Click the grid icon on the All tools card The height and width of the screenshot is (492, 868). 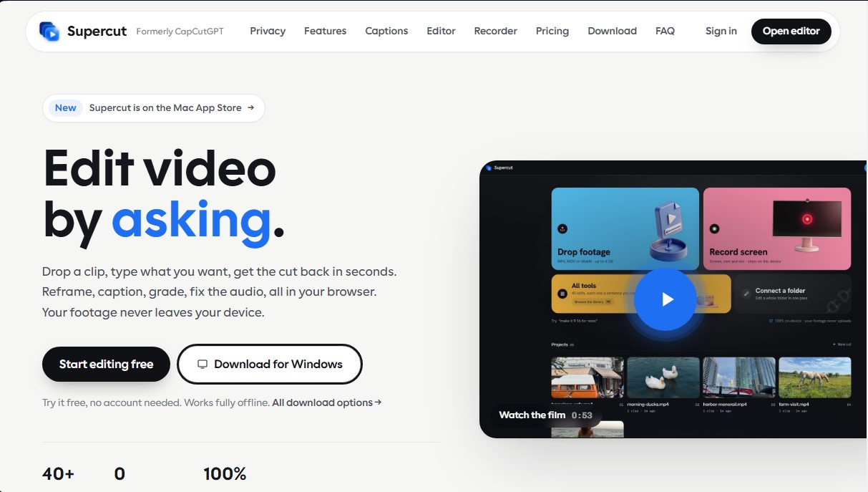[562, 294]
